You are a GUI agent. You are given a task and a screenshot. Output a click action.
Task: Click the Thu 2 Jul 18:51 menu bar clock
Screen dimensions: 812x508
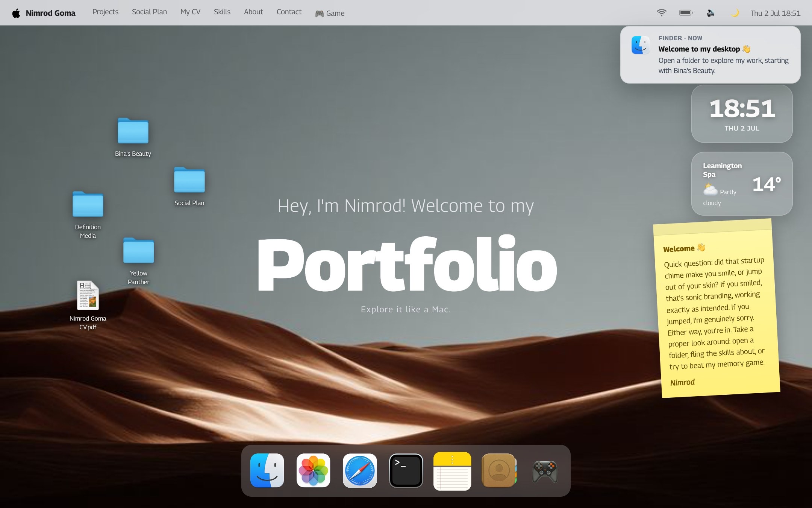click(x=776, y=13)
